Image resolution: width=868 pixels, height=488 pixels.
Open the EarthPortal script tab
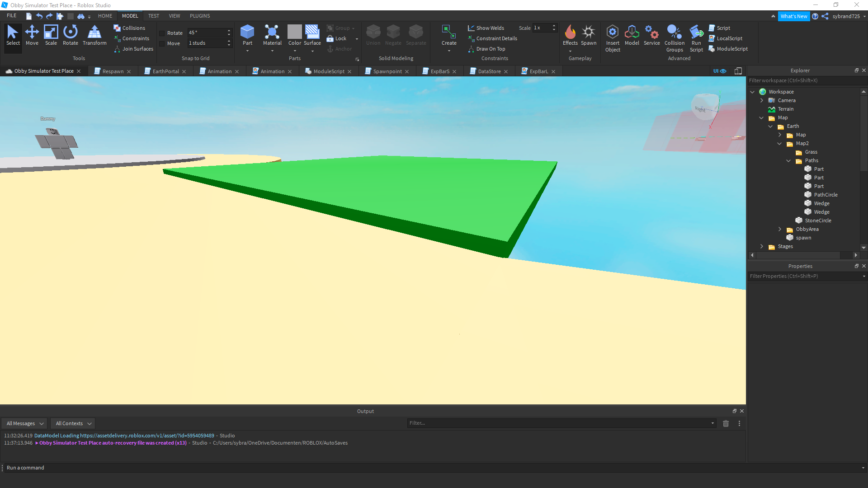pyautogui.click(x=165, y=71)
